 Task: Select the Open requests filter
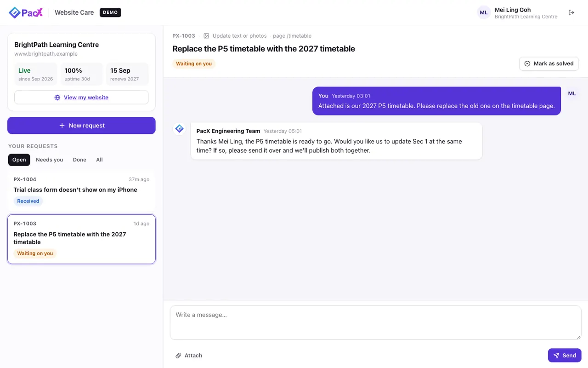19,160
